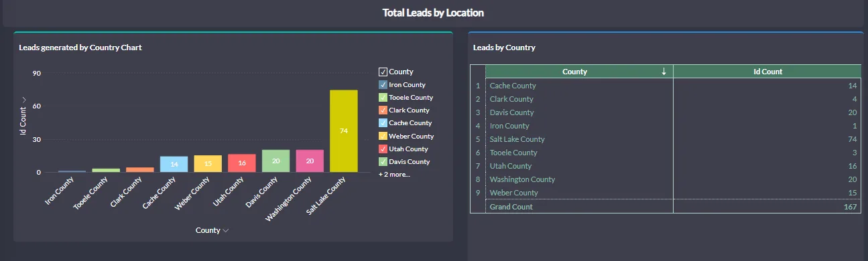Click the Grand Count total 167
The image size is (868, 261).
(x=851, y=207)
